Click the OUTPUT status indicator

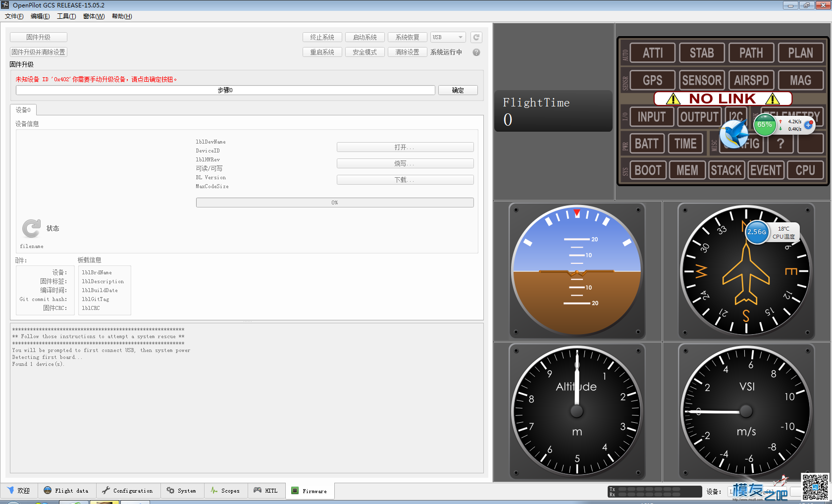click(699, 117)
